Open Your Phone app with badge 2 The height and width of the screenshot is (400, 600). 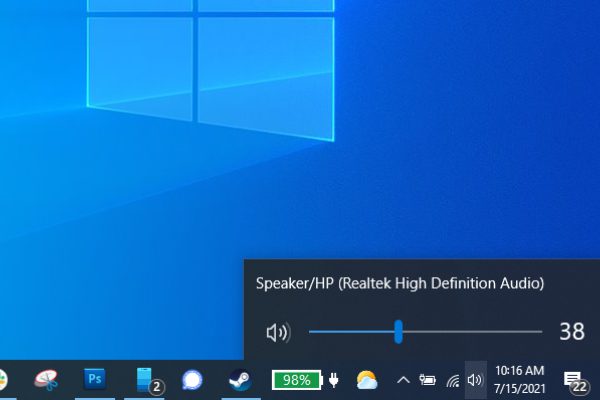tap(150, 380)
